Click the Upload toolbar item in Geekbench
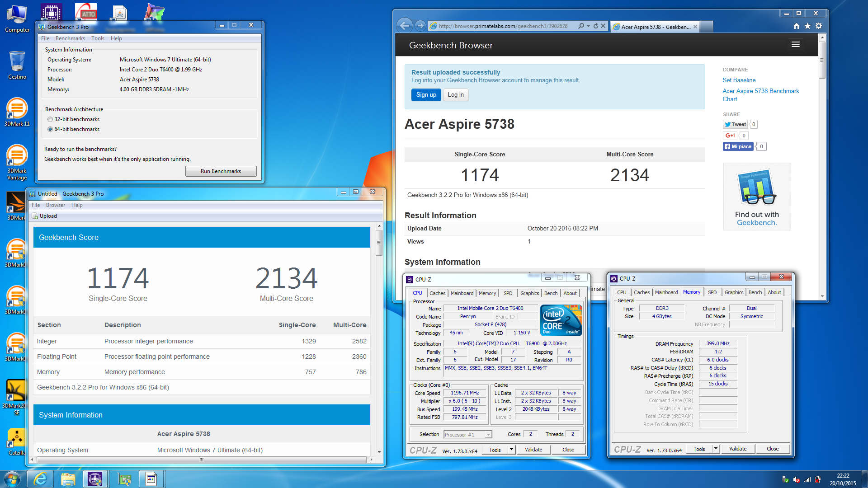Screen dimensions: 868x488 (x=45, y=216)
